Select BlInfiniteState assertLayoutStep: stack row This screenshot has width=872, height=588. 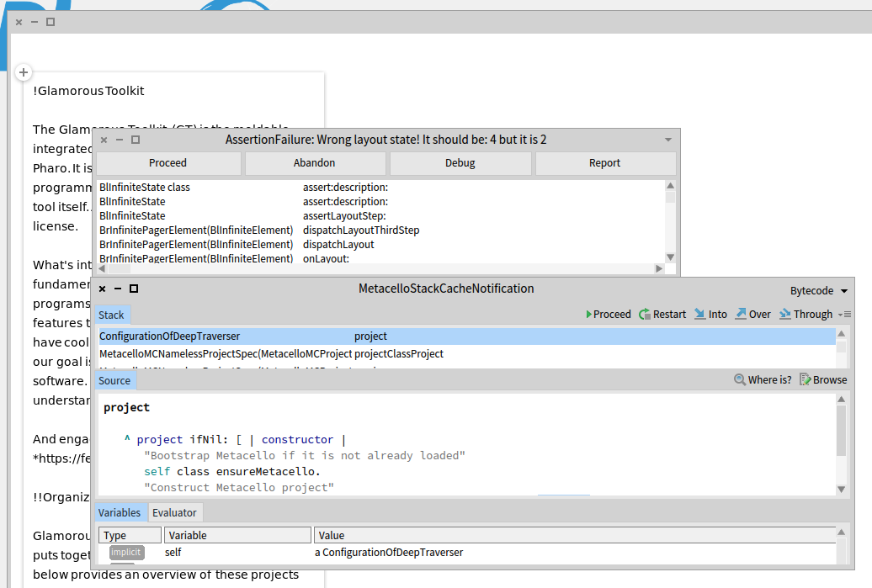click(381, 215)
